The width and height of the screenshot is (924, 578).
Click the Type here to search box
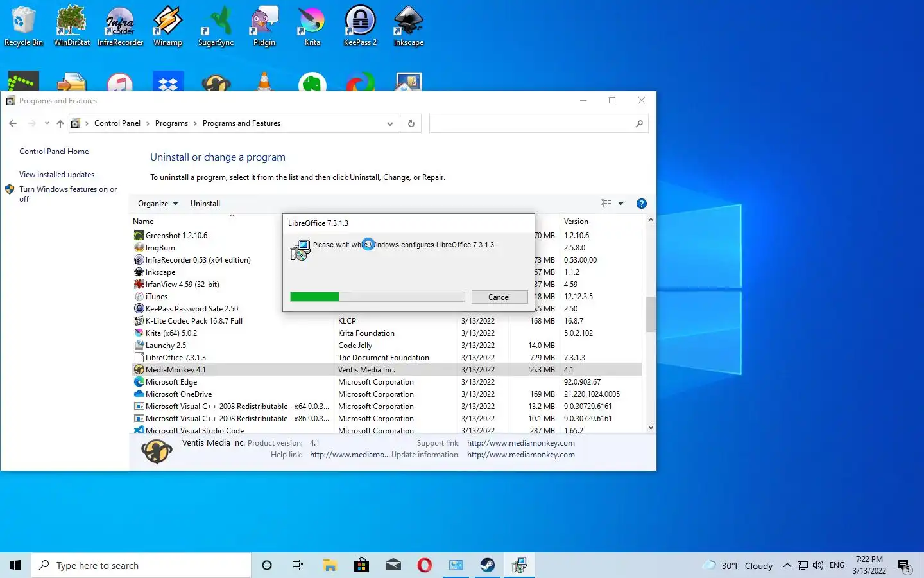coord(141,565)
